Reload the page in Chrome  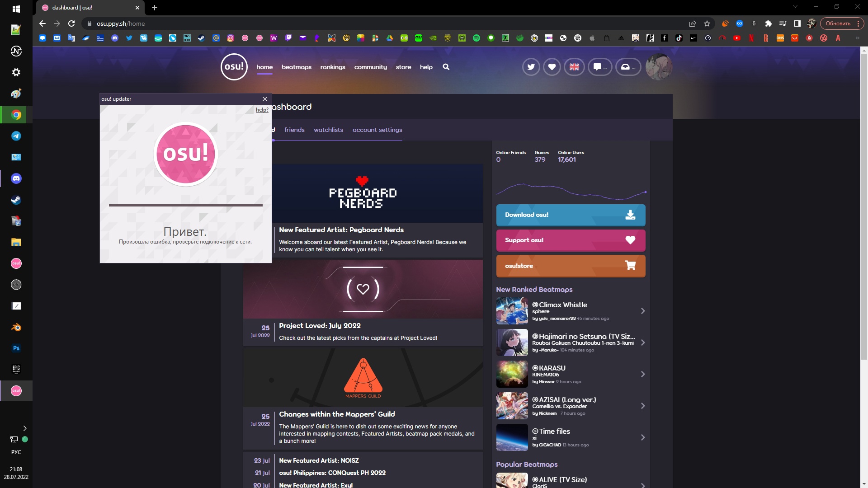[71, 23]
